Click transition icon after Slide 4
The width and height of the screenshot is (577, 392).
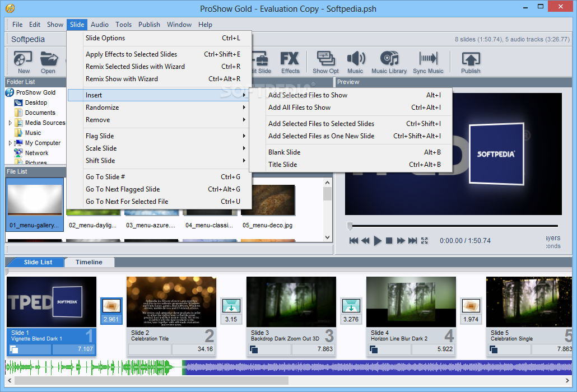coord(471,306)
